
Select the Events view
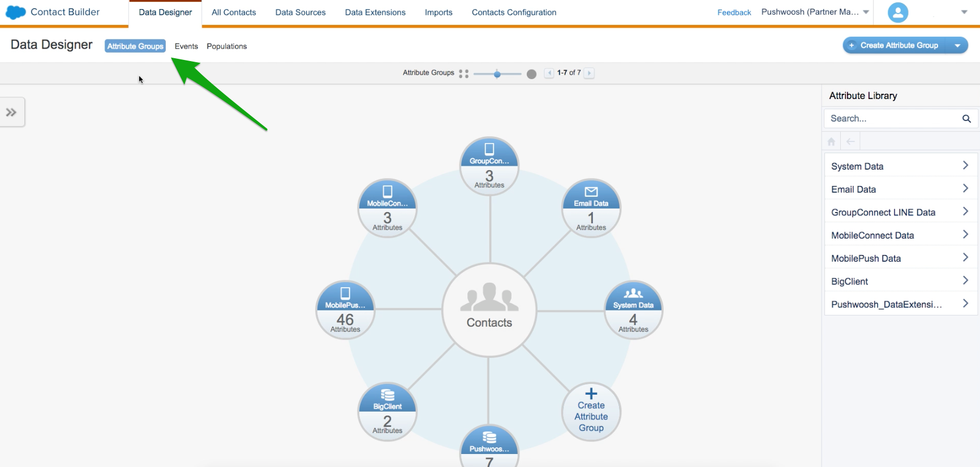(186, 46)
